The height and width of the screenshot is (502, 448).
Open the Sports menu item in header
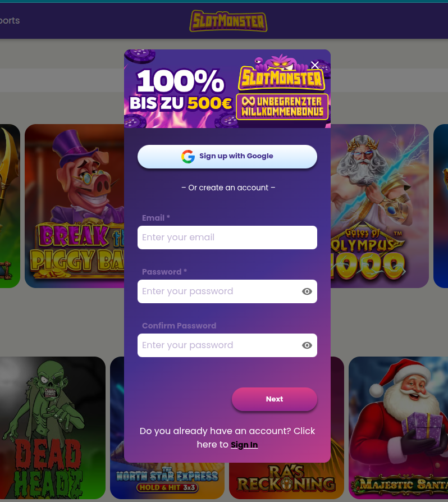click(x=10, y=20)
